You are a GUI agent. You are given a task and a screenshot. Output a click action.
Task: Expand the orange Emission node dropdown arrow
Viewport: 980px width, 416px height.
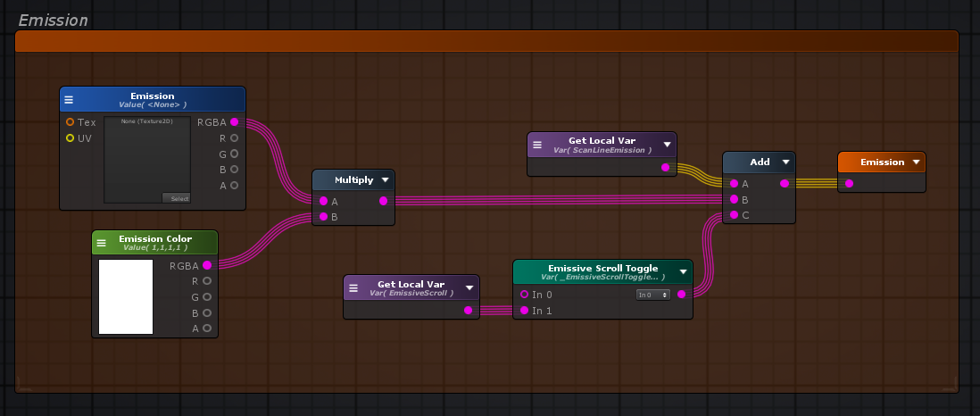coord(917,162)
